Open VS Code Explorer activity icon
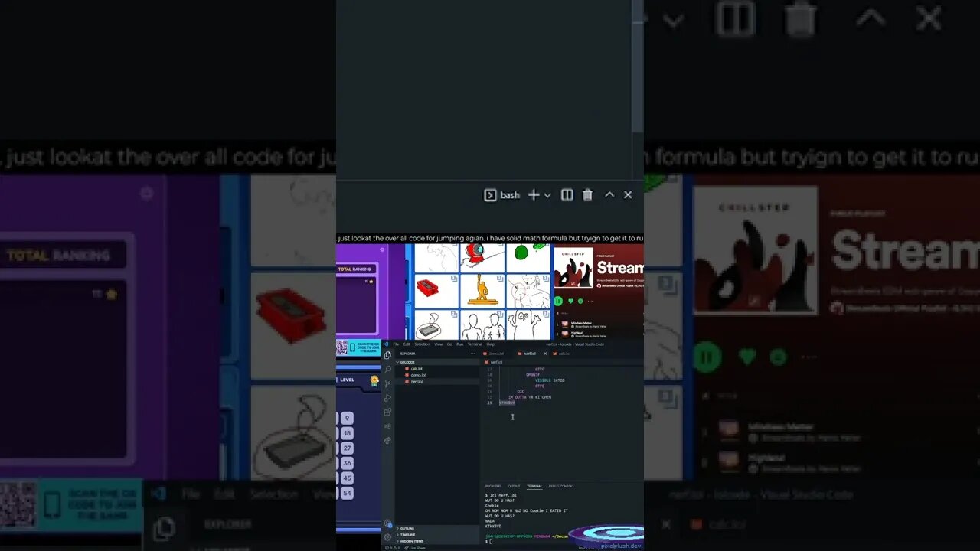 (x=387, y=355)
